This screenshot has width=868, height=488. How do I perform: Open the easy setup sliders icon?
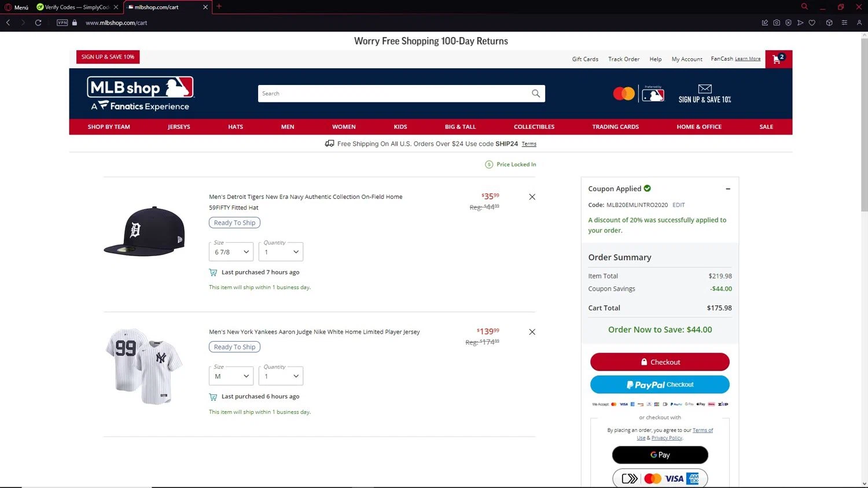[844, 23]
